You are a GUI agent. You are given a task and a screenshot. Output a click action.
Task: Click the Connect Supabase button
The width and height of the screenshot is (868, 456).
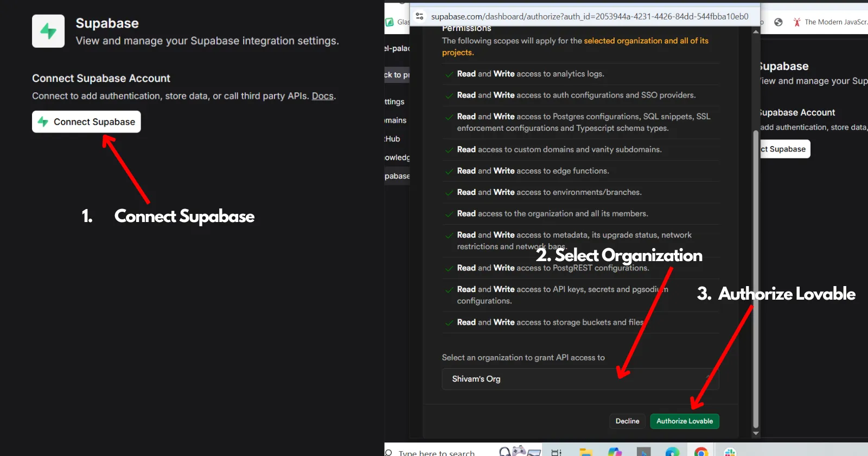coord(86,122)
